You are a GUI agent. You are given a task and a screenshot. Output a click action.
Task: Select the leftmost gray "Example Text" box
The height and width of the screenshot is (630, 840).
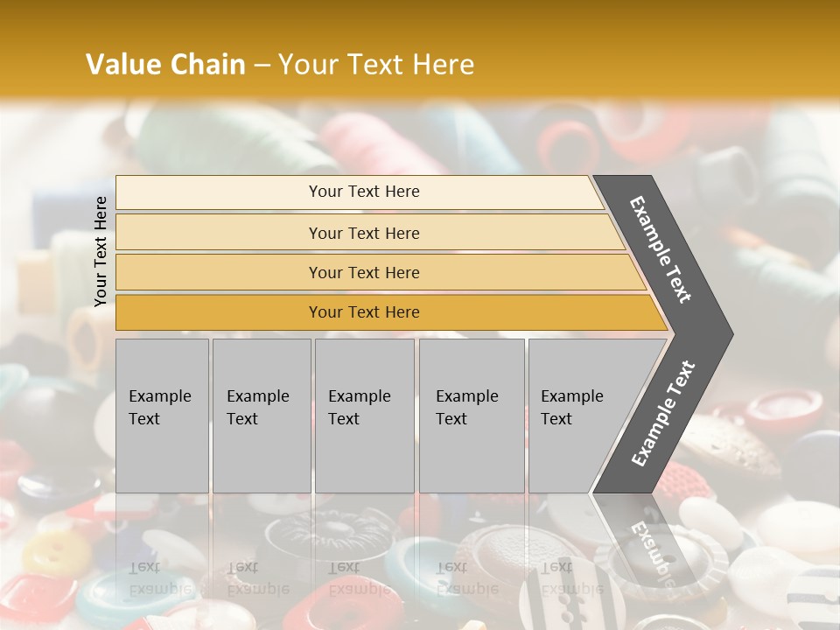pos(162,415)
